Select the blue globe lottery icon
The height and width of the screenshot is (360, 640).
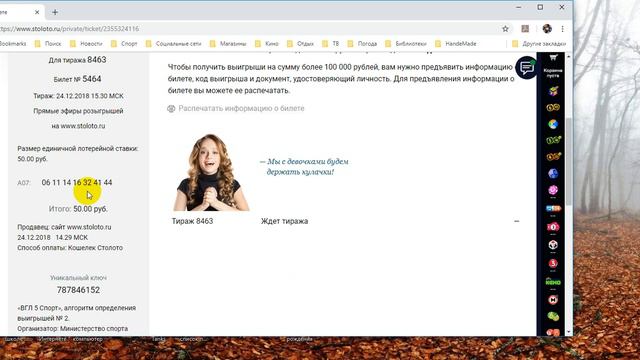pyautogui.click(x=553, y=173)
